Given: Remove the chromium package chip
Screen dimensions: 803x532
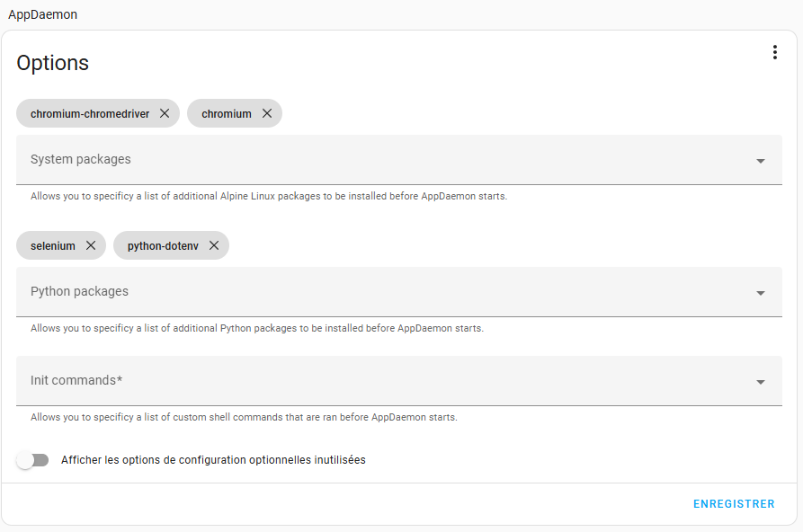Looking at the screenshot, I should (x=267, y=113).
